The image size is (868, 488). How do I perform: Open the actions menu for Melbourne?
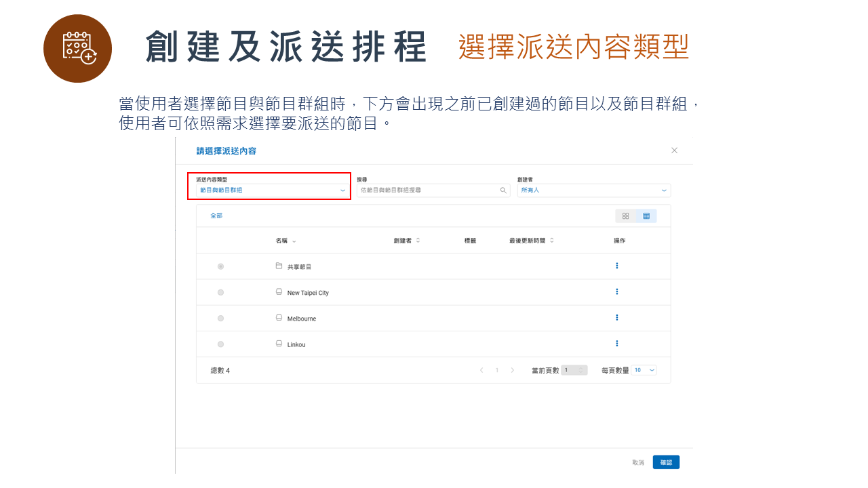tap(616, 317)
